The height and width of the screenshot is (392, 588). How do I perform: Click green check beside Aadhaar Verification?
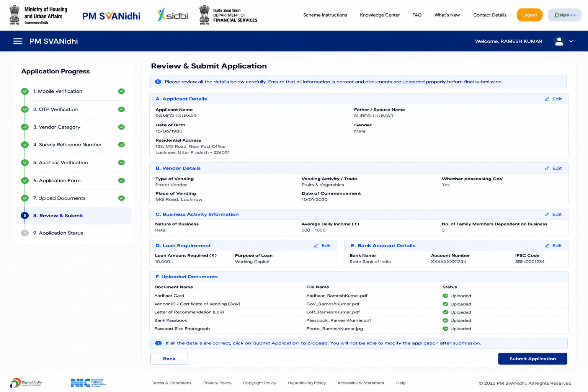(x=121, y=163)
